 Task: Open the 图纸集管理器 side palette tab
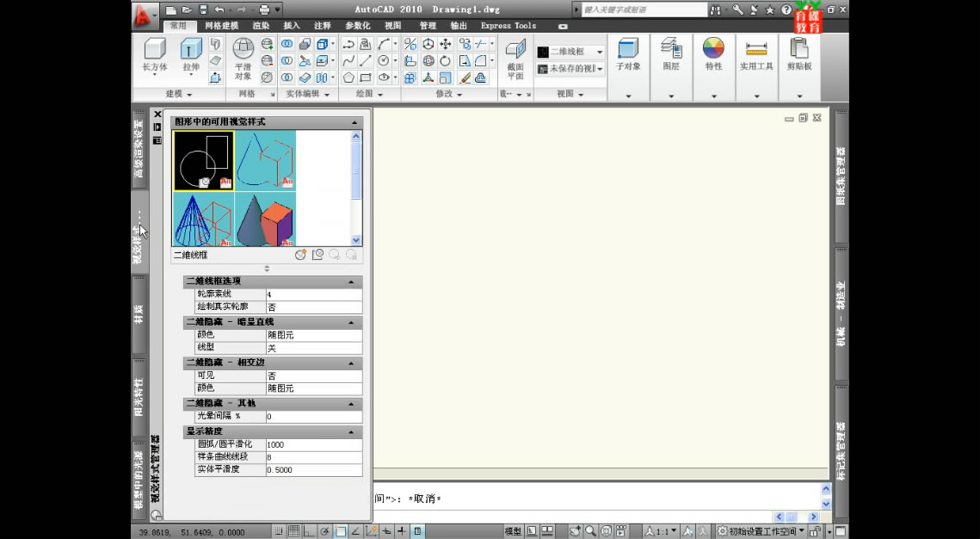point(841,177)
